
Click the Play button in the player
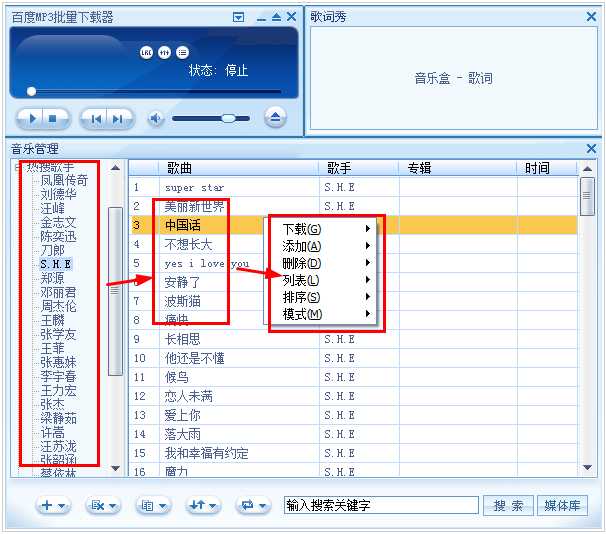click(x=32, y=119)
